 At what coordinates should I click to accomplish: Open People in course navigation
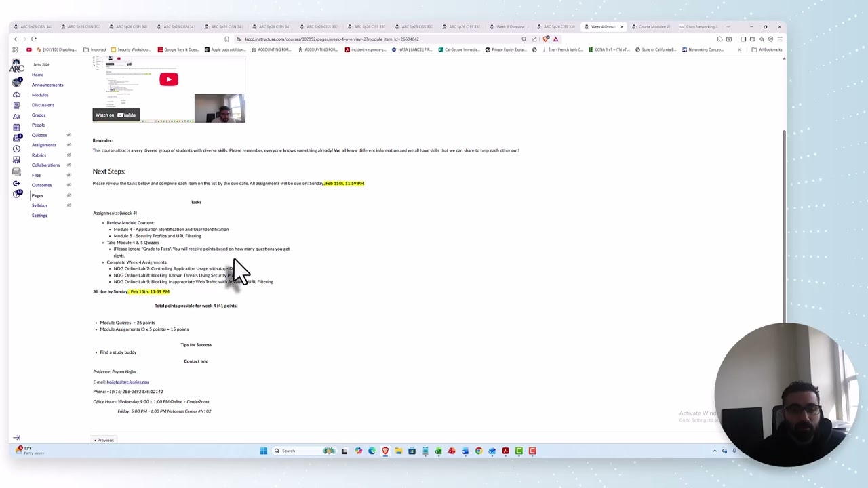[38, 125]
